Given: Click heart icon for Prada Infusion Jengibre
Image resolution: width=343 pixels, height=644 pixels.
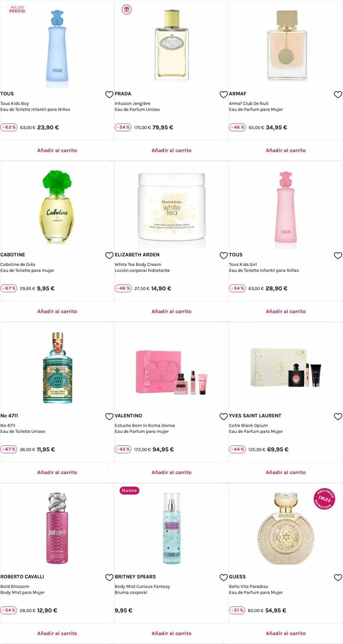Looking at the screenshot, I should coord(224,95).
